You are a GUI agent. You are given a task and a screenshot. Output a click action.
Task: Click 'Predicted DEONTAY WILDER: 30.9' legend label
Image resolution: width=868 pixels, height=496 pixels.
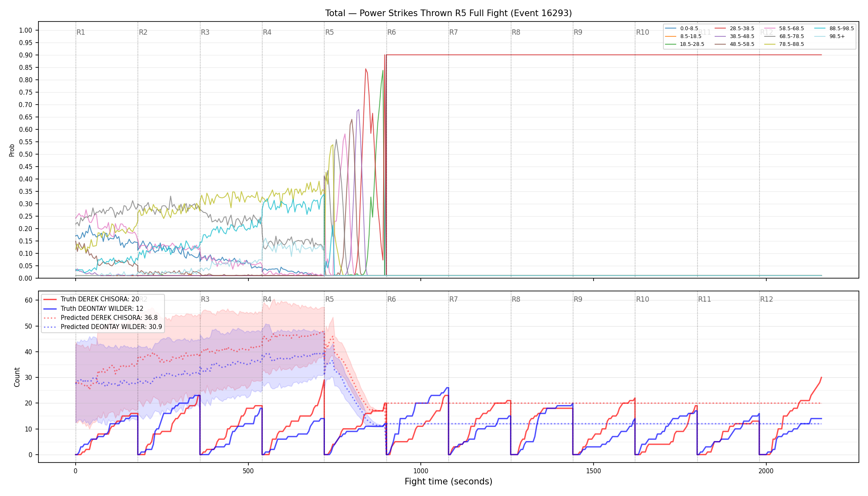111,327
